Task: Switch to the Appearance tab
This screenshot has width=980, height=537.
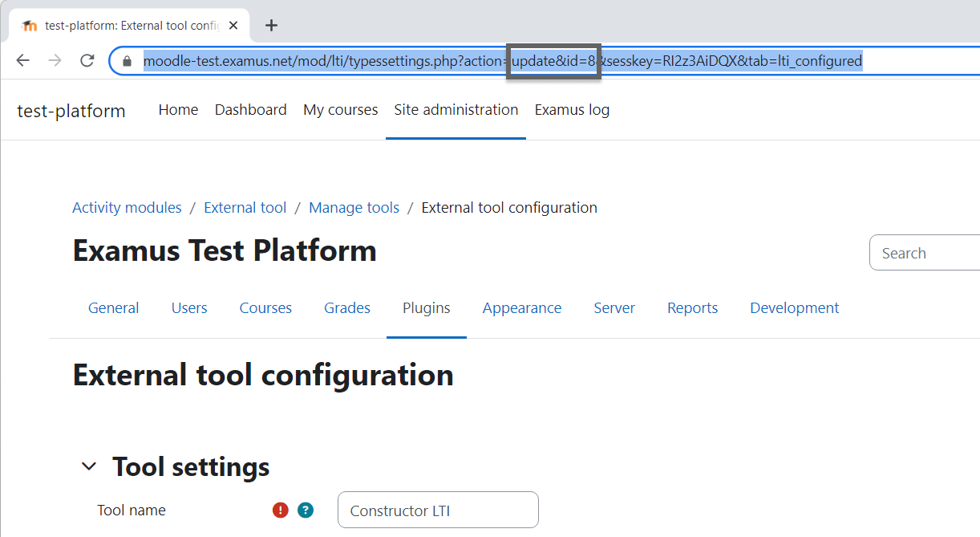Action: 521,308
